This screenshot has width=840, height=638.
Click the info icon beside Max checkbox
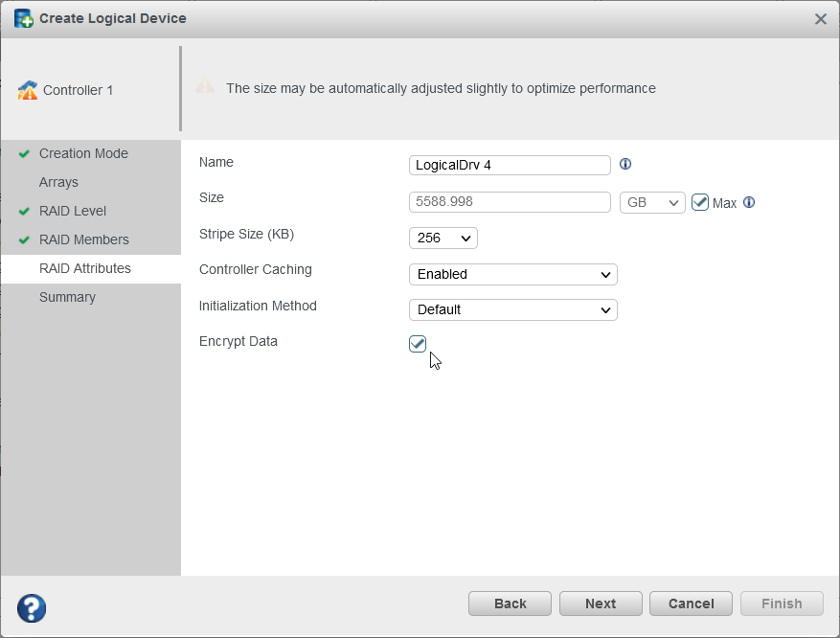(x=749, y=203)
